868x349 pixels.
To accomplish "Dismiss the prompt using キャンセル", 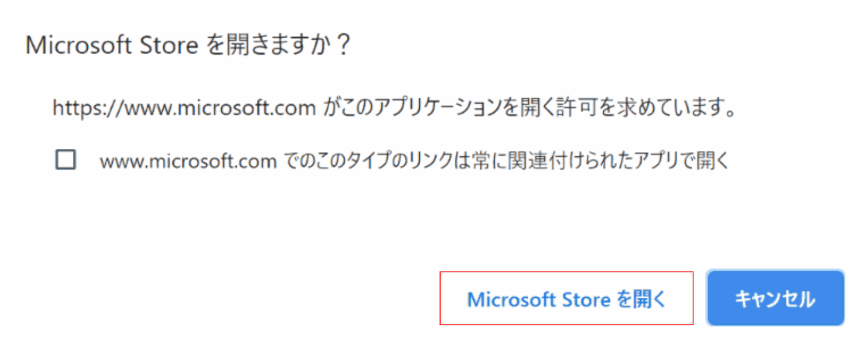I will (775, 299).
